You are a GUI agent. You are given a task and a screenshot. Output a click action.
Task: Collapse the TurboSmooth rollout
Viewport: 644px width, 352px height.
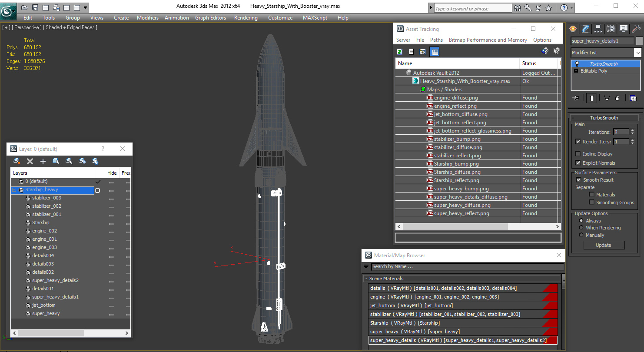573,118
